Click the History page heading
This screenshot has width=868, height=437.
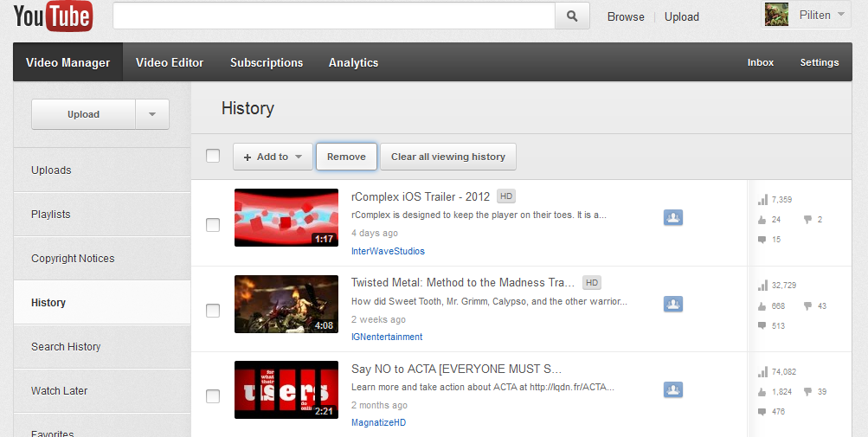248,108
